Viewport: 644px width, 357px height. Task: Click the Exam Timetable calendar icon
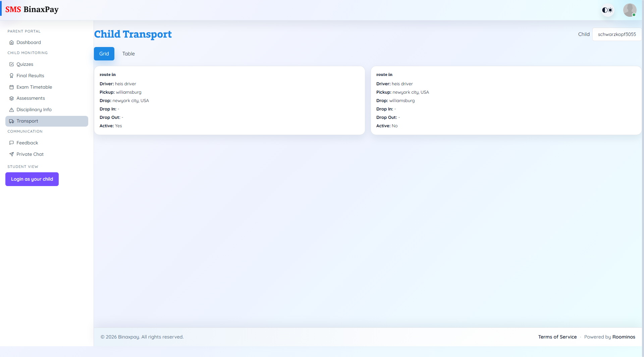tap(12, 87)
